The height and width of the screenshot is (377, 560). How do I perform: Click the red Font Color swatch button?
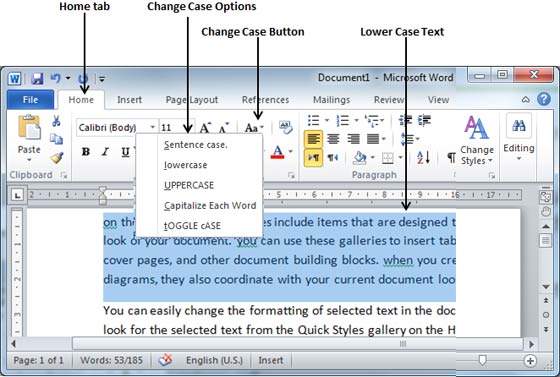click(277, 152)
